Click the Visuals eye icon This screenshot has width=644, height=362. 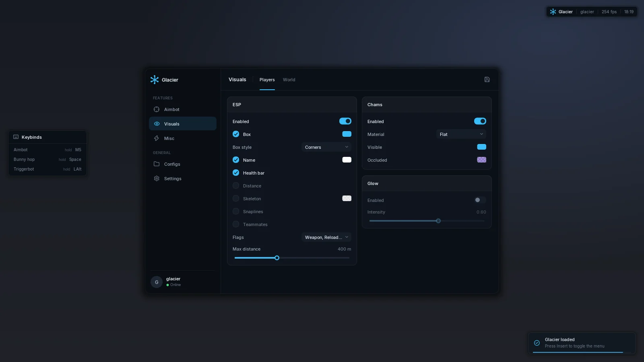click(x=157, y=124)
